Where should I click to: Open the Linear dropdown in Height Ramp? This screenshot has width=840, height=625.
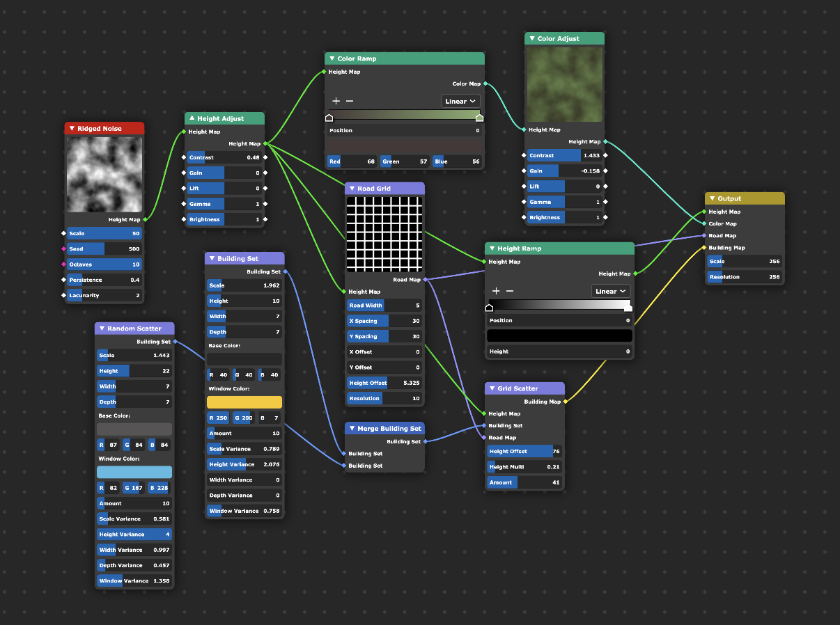pyautogui.click(x=611, y=291)
